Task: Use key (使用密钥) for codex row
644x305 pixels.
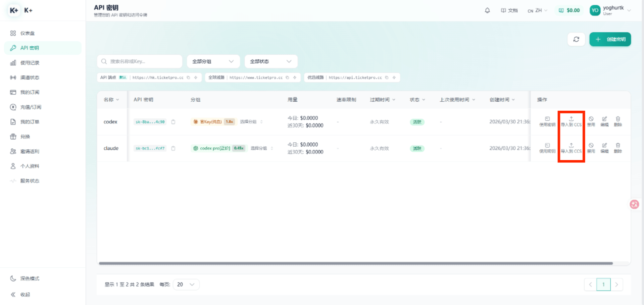Action: point(547,121)
